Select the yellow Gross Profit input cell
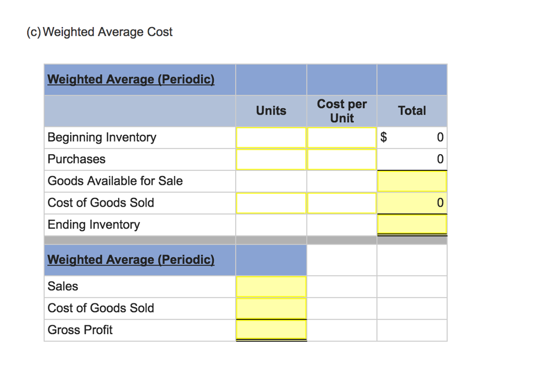Image resolution: width=533 pixels, height=392 pixels. click(x=271, y=330)
